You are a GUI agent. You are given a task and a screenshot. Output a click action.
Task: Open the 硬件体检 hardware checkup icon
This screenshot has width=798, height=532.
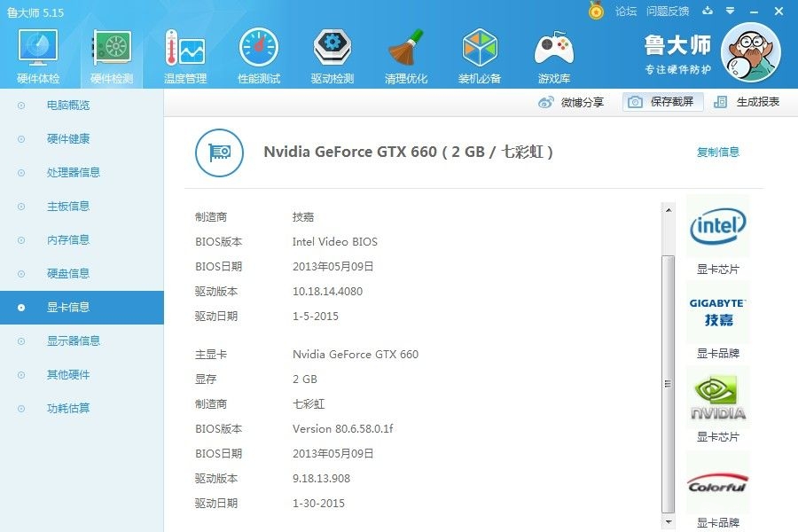pos(38,55)
